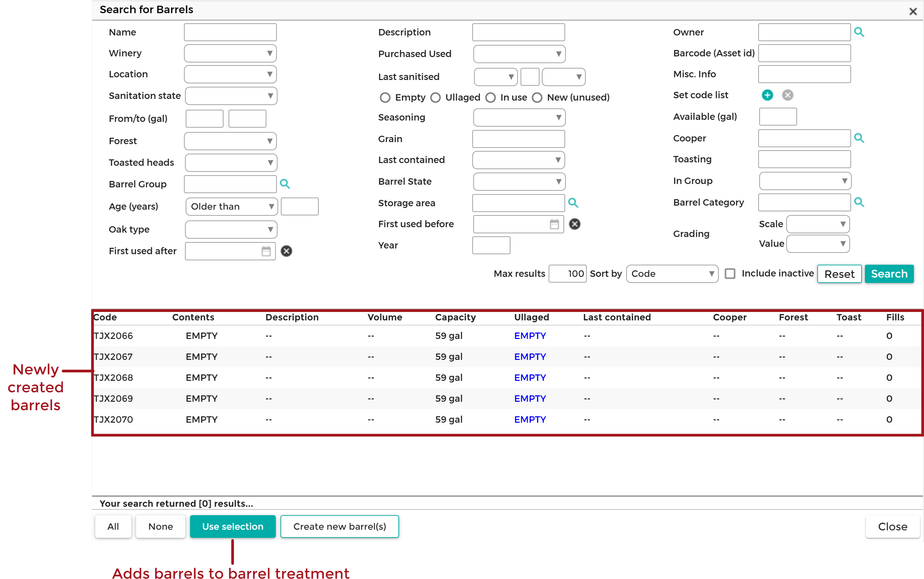The image size is (924, 579).
Task: Open the First used before calendar picker
Action: pyautogui.click(x=554, y=225)
